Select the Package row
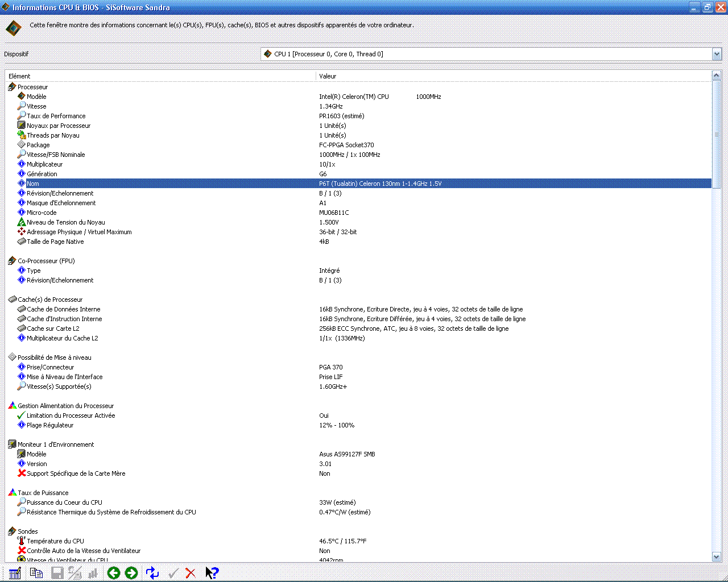 (x=358, y=145)
